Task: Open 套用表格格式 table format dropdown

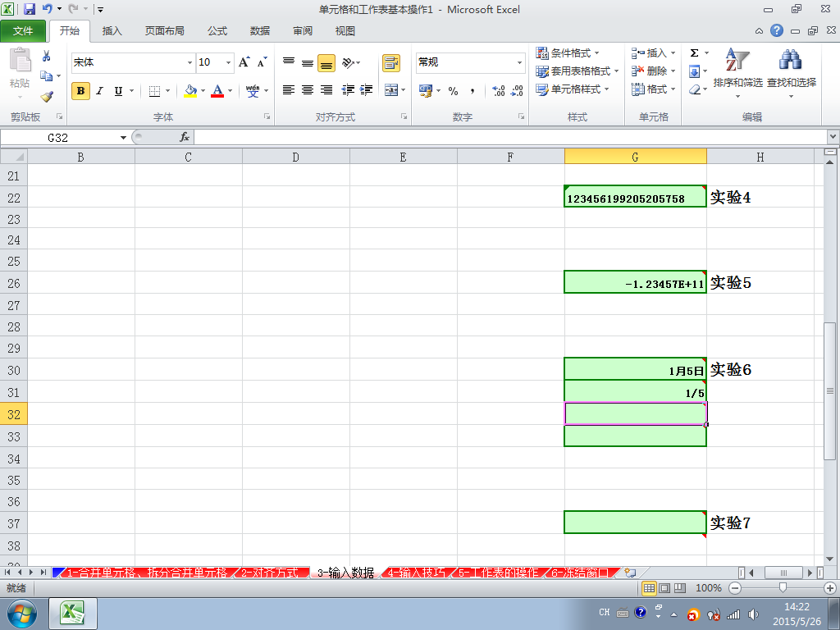Action: click(x=577, y=71)
